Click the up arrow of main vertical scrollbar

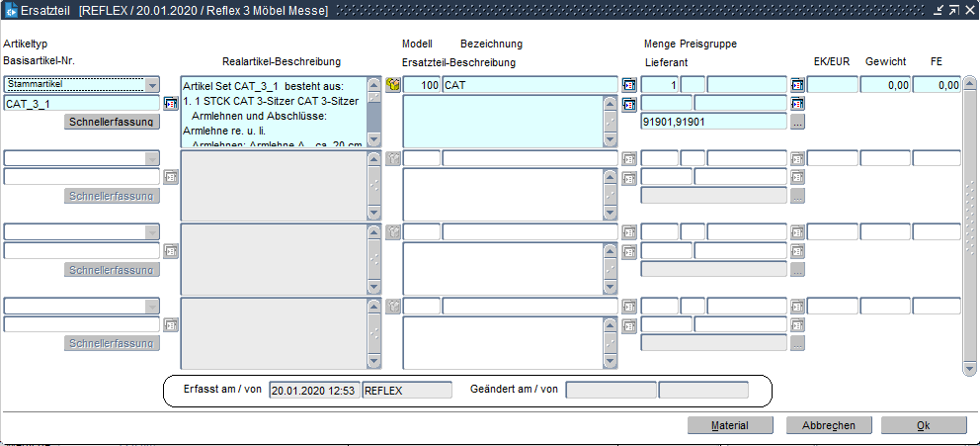click(x=969, y=83)
